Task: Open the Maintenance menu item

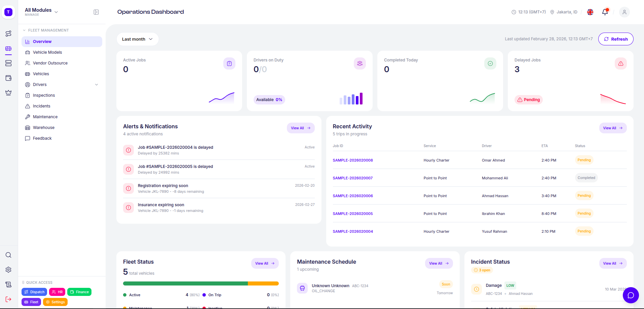Action: 45,117
